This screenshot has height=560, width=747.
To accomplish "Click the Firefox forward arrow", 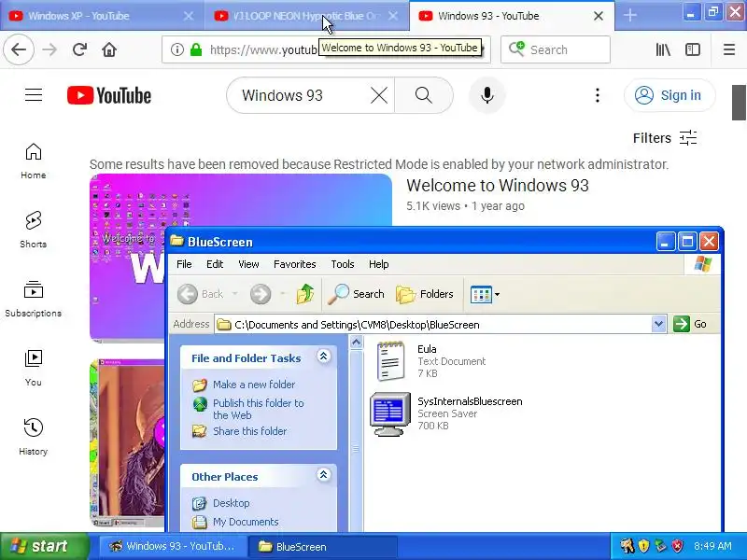I will pyautogui.click(x=49, y=49).
